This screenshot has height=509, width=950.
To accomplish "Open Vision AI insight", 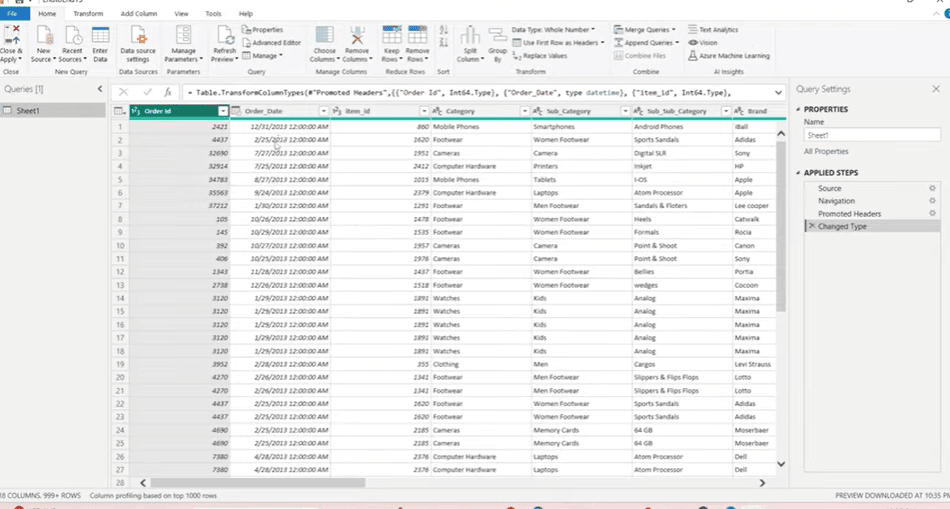I will pos(703,43).
